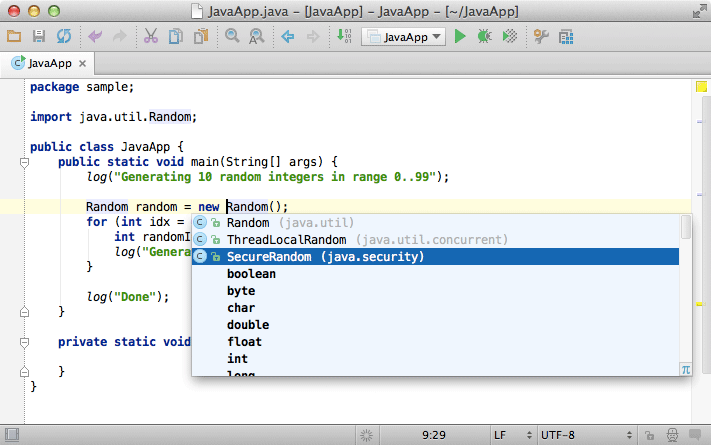
Task: Click Make Project binary arrow icon
Action: [344, 36]
